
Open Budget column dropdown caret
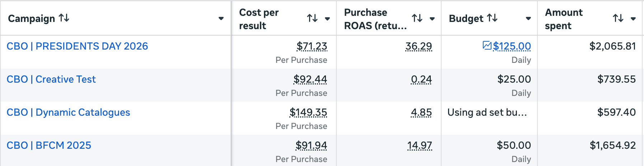528,19
